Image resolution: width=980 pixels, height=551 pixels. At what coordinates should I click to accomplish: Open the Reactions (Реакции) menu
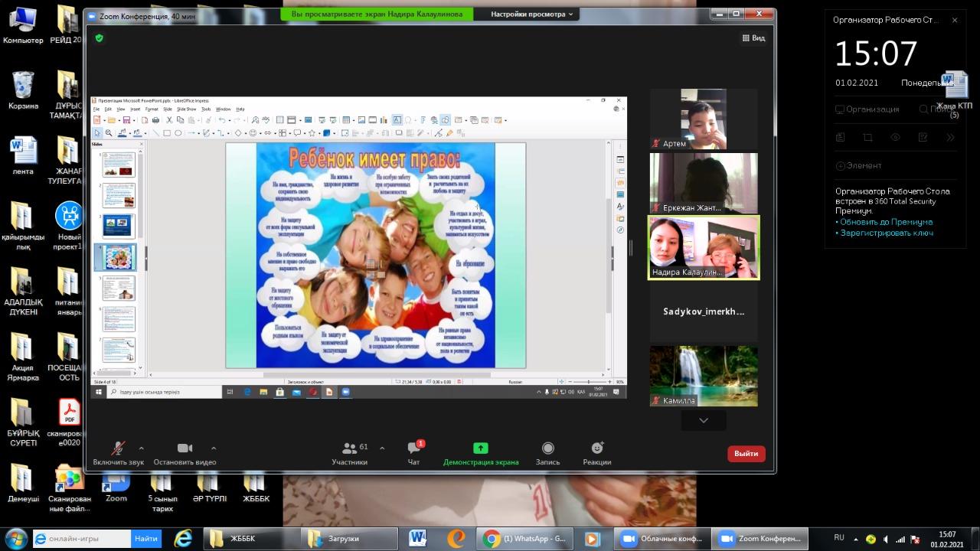(596, 453)
